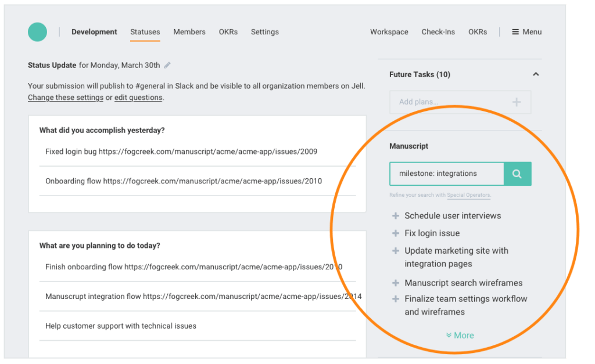Click the 'Status Update' heading text
Viewport: 595px width, 364px height.
(52, 65)
